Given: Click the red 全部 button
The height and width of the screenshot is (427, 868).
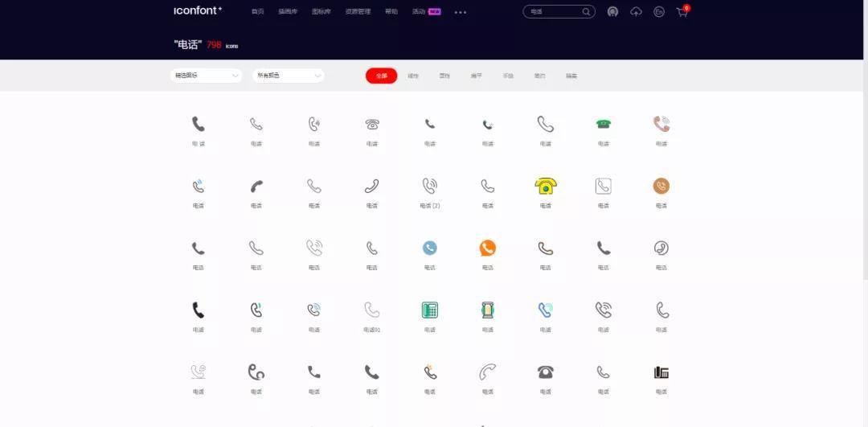Looking at the screenshot, I should 381,76.
